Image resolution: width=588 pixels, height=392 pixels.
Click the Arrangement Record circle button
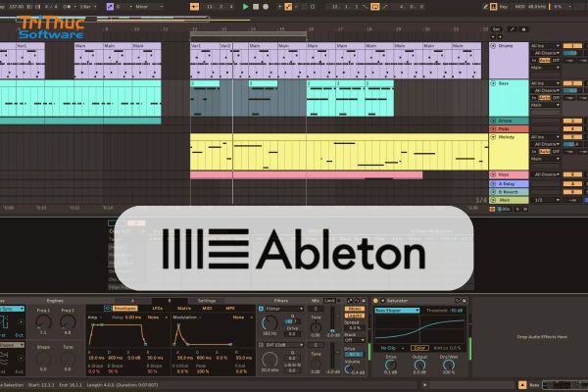[x=266, y=7]
